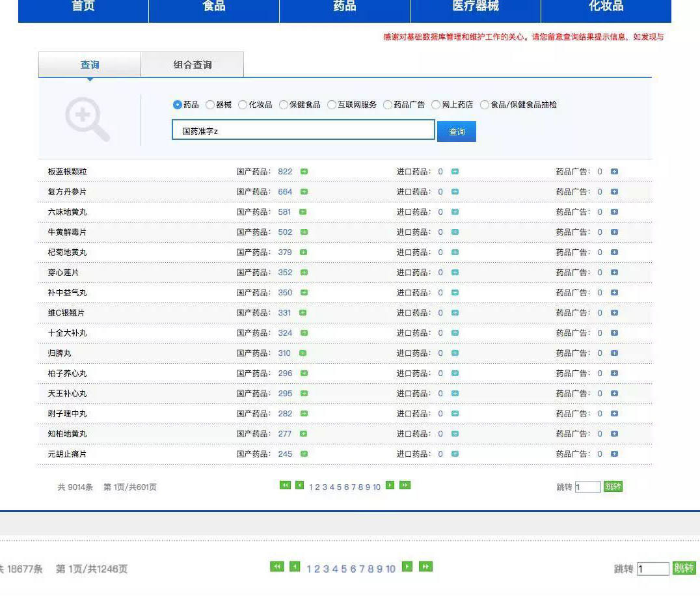Open page 5 in upper pagination
This screenshot has height=596, width=700.
339,487
